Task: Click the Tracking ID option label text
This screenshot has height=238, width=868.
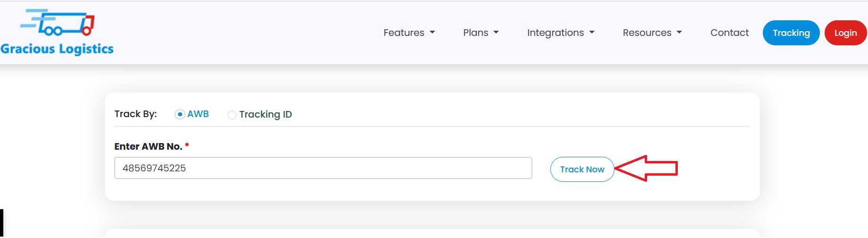Action: coord(265,114)
